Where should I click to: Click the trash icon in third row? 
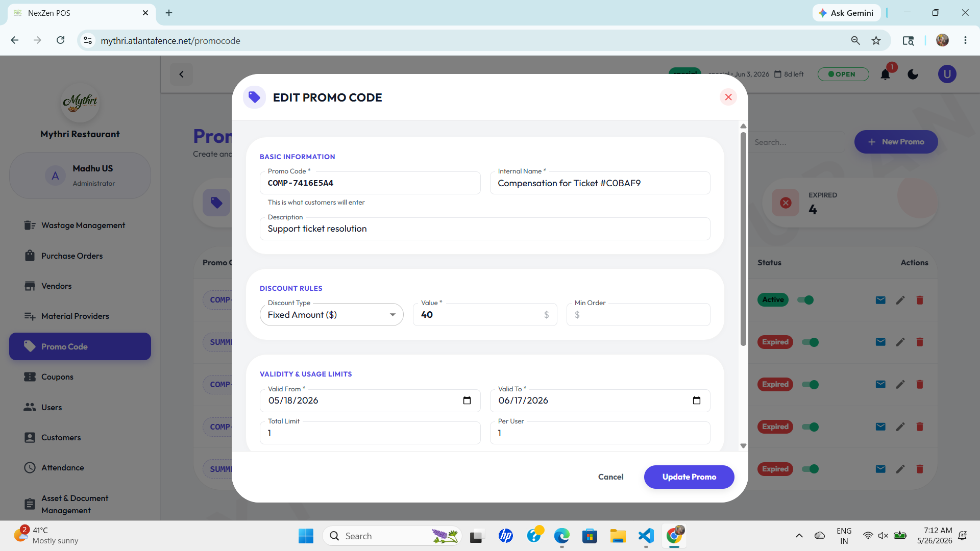pos(920,385)
